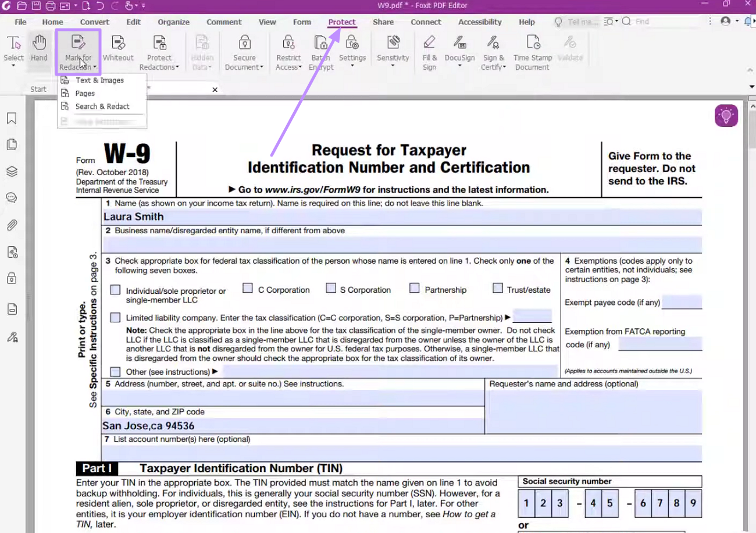This screenshot has width=756, height=533.
Task: Check the Partnership classification box
Action: 414,287
